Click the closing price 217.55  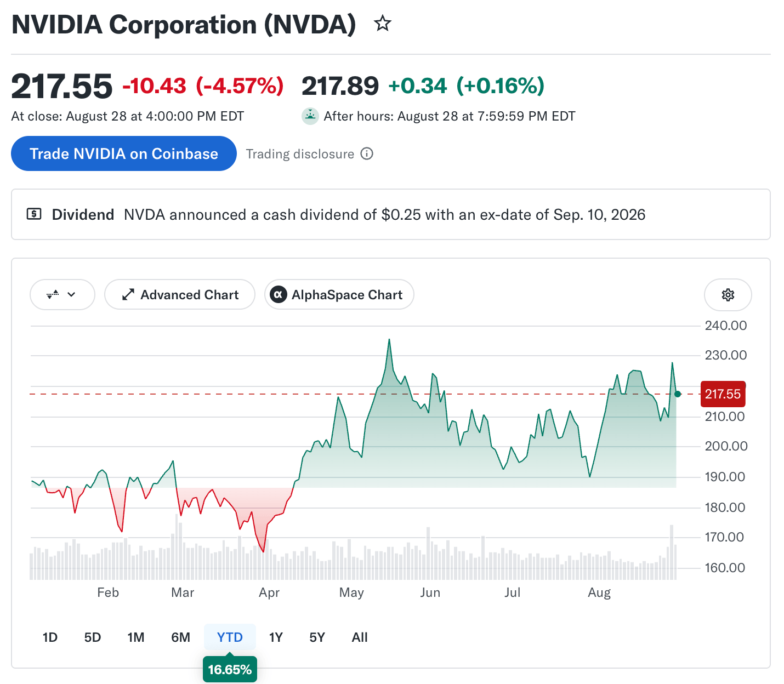pos(62,87)
